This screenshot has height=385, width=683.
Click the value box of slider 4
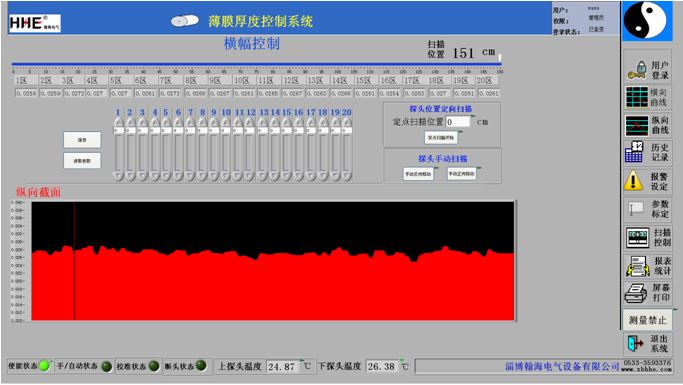pos(155,130)
